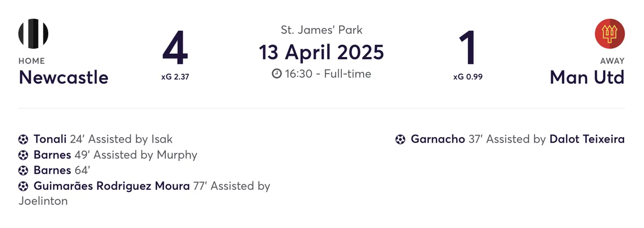Click Man Utd's score of 1

click(469, 49)
